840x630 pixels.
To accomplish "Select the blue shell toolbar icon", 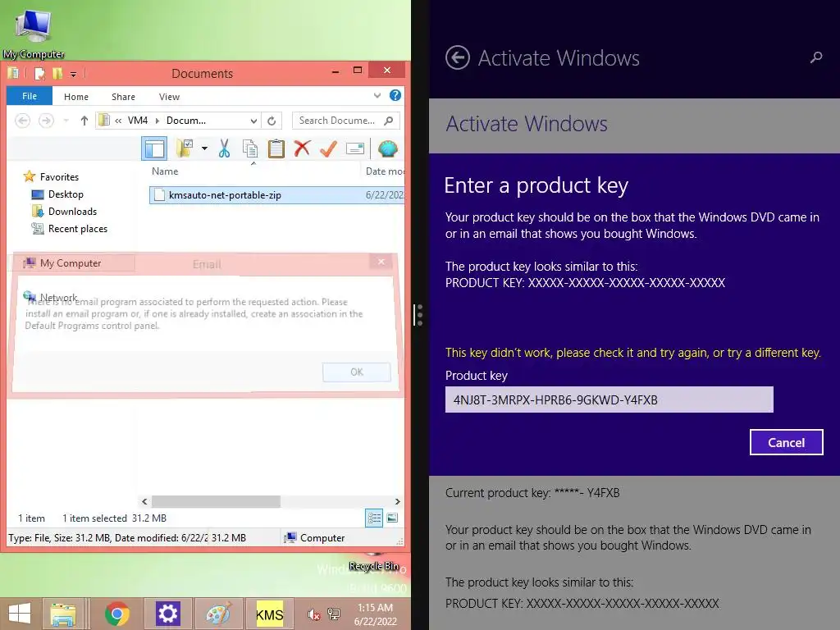I will pos(387,148).
